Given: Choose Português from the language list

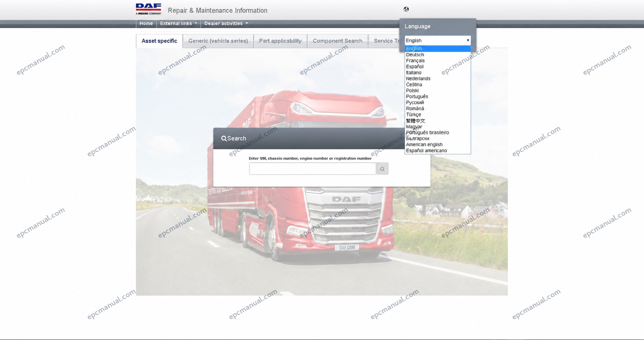Looking at the screenshot, I should tap(438, 97).
